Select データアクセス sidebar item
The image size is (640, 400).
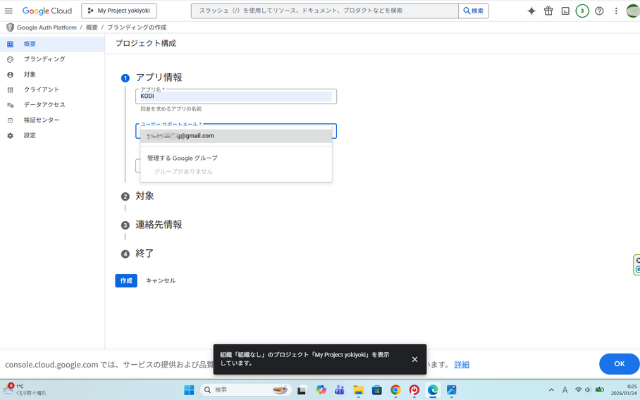[44, 104]
